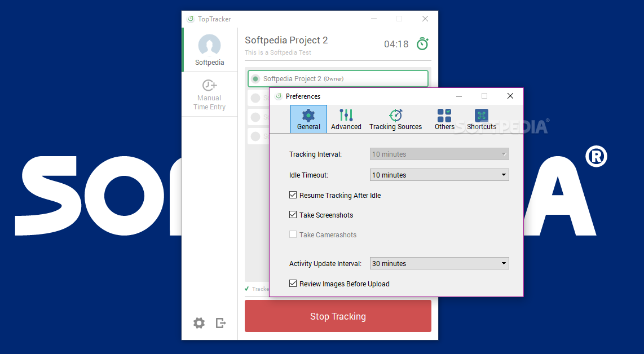Switch to the Others tab
The height and width of the screenshot is (354, 644).
tap(444, 119)
